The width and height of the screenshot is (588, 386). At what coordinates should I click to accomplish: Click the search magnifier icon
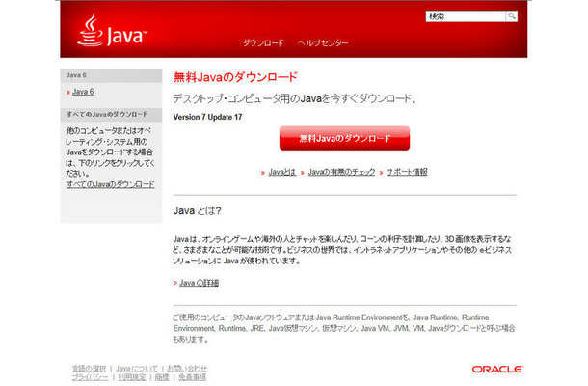tap(512, 16)
